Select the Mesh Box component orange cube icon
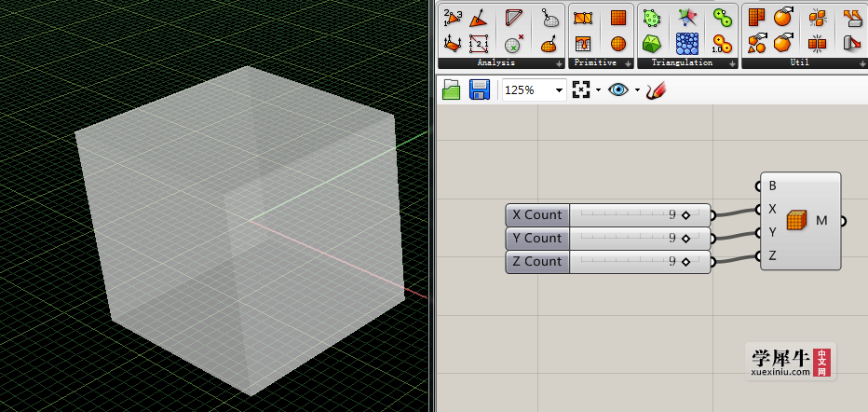Viewport: 868px width, 412px height. click(x=796, y=220)
